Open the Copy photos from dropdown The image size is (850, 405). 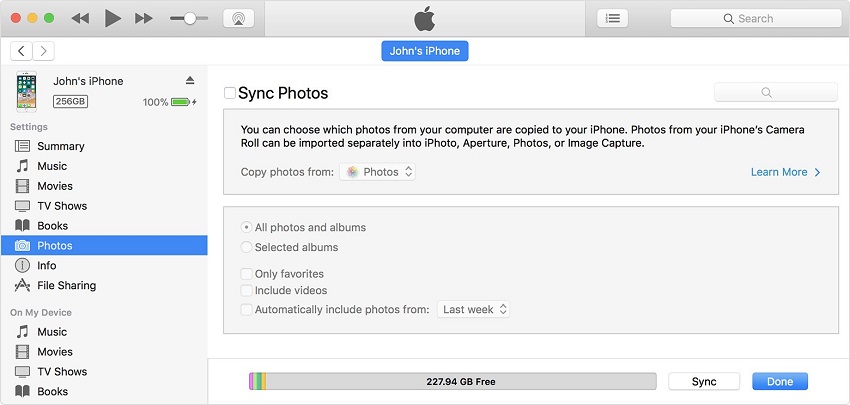coord(378,172)
